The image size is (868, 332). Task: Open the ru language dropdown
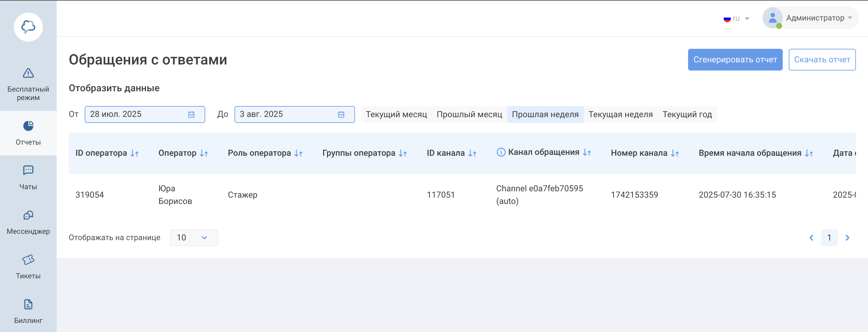(x=737, y=18)
